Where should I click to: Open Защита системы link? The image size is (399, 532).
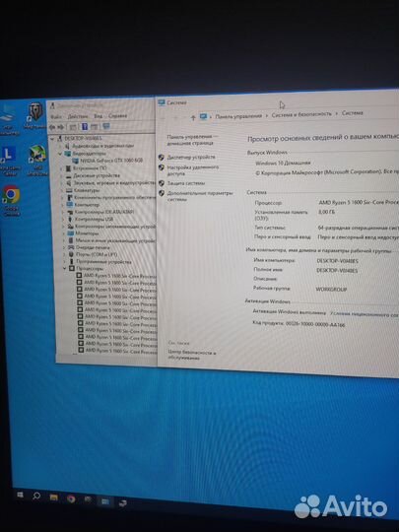tap(186, 183)
